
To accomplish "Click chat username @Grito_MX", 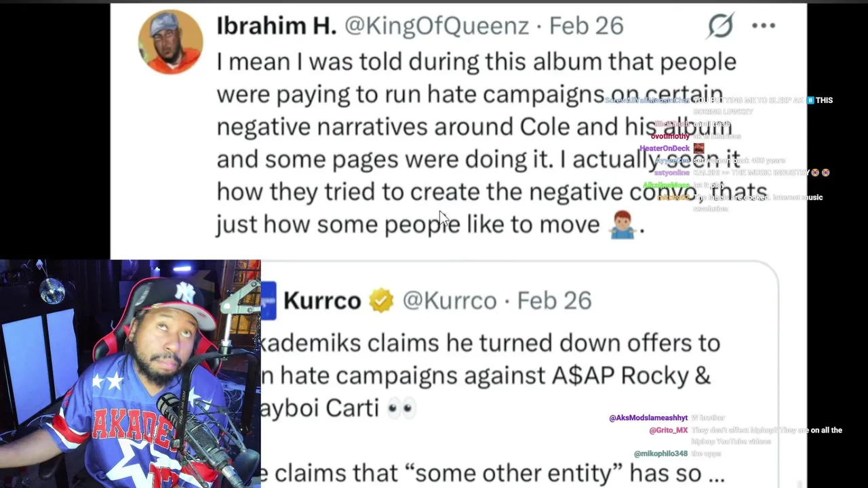I will tap(669, 430).
